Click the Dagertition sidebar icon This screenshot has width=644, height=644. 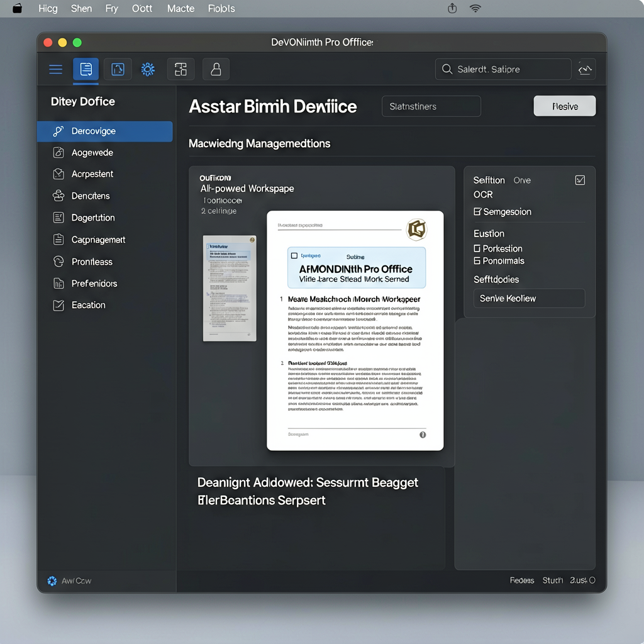pyautogui.click(x=58, y=217)
